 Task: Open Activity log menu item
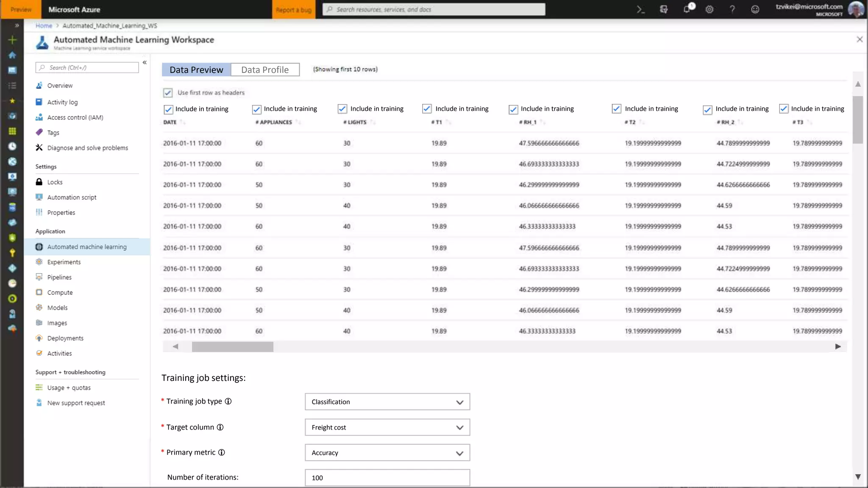(x=62, y=102)
